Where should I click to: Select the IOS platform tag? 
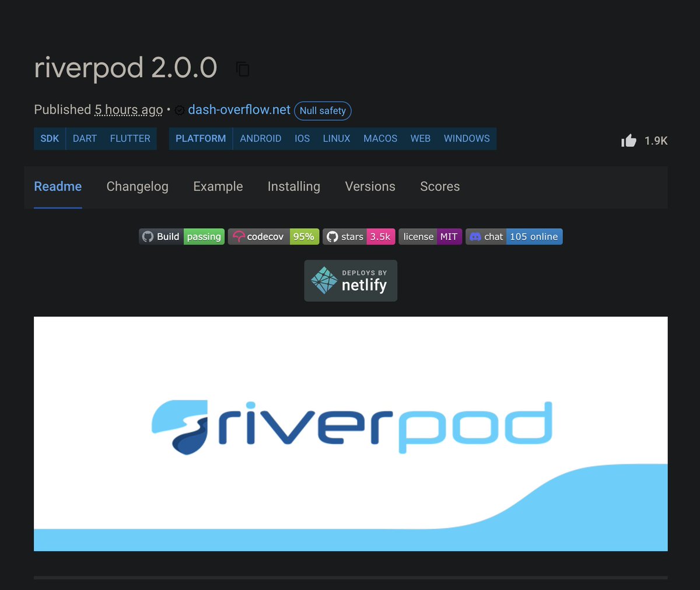[x=302, y=139]
